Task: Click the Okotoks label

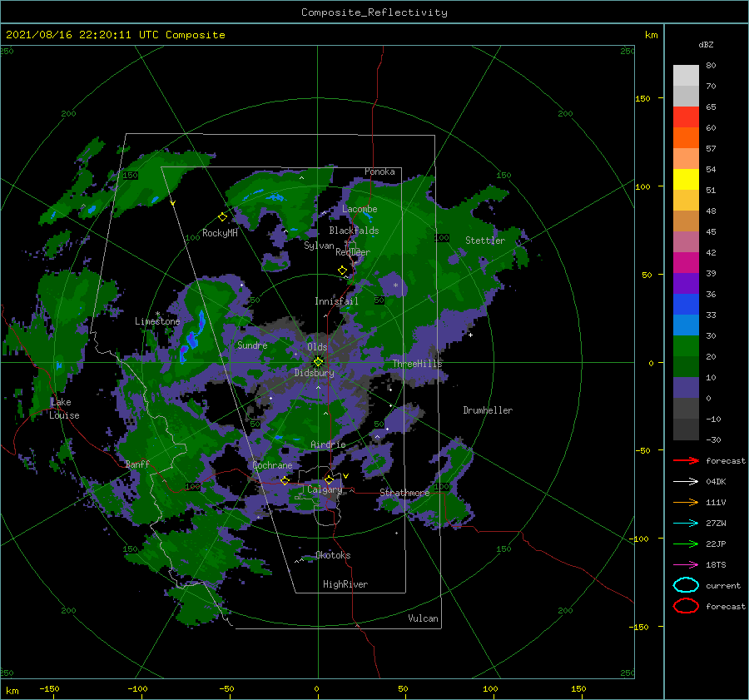Action: coord(333,555)
